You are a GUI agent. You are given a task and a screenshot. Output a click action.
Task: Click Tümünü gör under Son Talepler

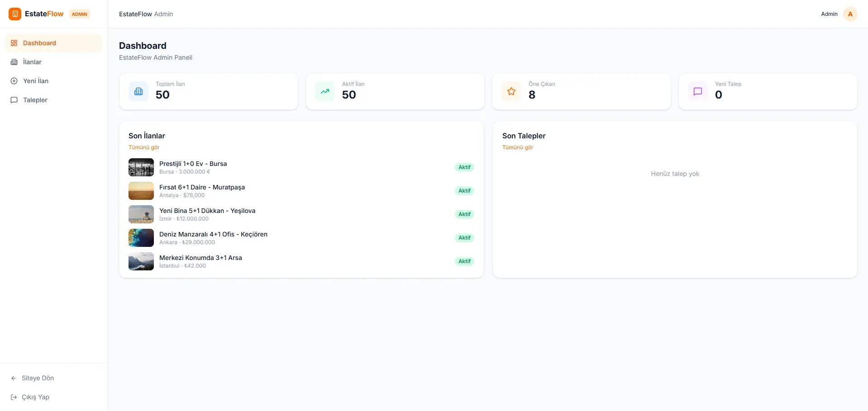coord(518,147)
